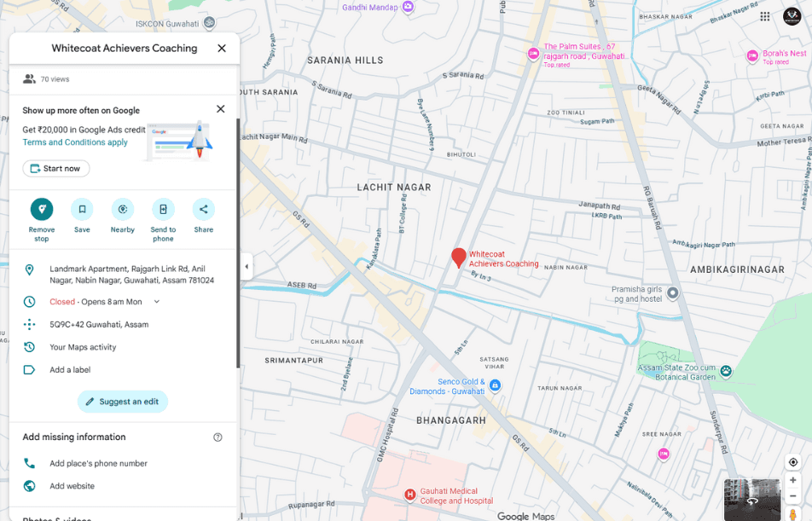
Task: Select Pramisha girls pg hostel marker
Action: [x=672, y=293]
